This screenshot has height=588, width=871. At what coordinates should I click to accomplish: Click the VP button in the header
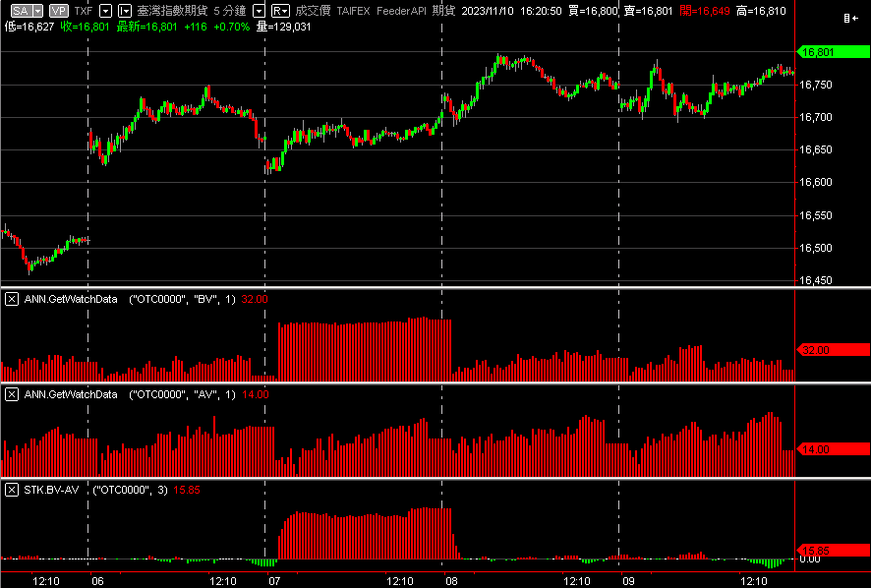59,11
